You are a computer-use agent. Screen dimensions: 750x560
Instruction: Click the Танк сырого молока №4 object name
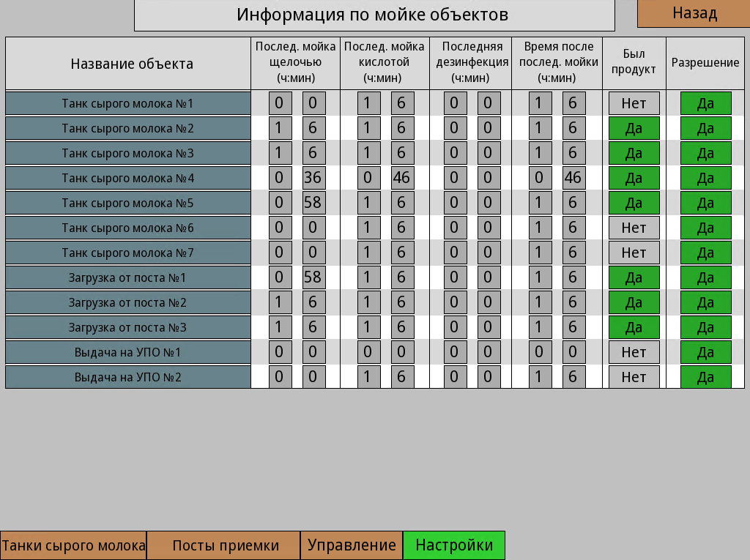pyautogui.click(x=128, y=178)
